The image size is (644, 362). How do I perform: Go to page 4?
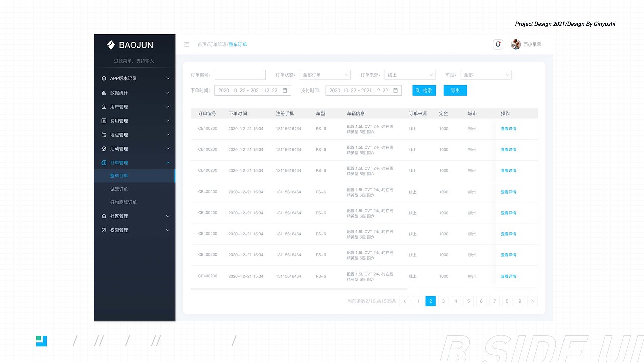(x=456, y=301)
